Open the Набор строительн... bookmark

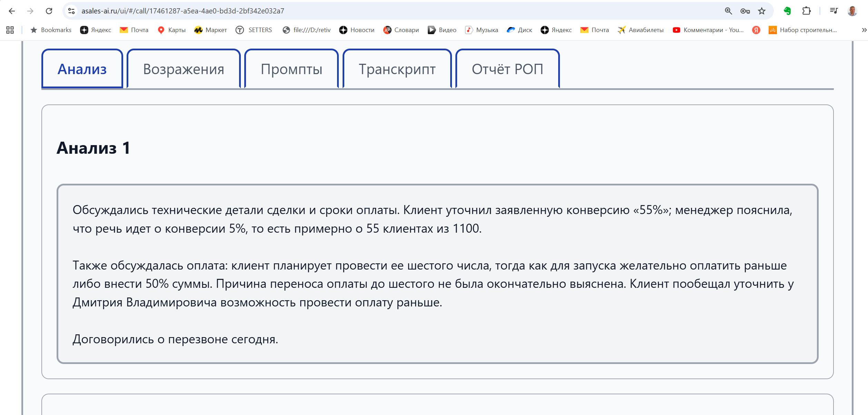coord(803,30)
